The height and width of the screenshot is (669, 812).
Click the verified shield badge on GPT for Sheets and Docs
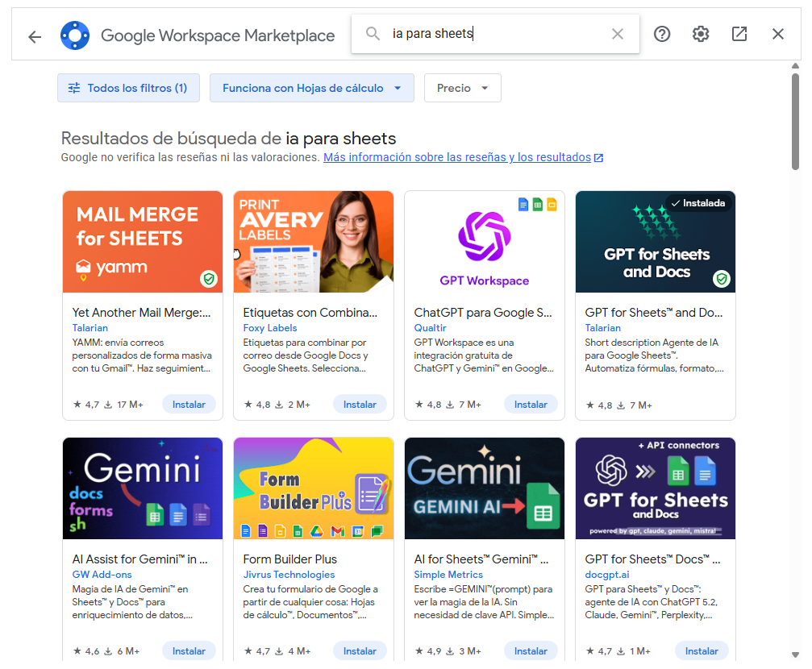tap(722, 279)
